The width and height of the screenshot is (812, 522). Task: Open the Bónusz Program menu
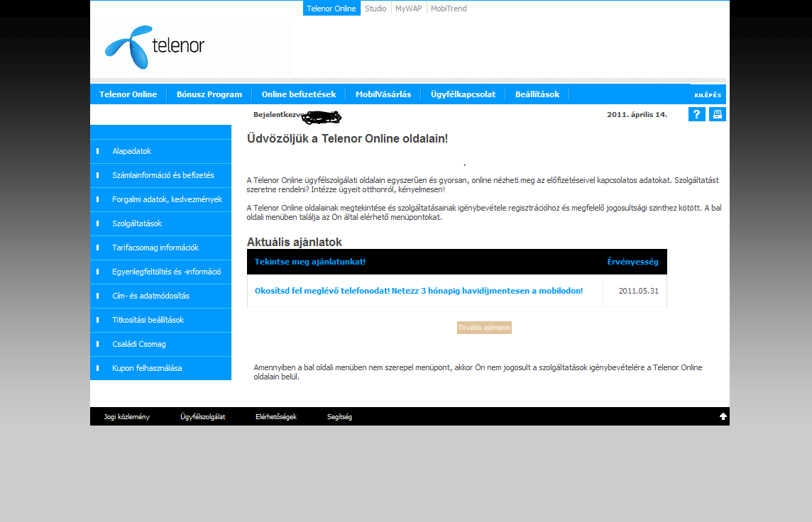point(209,94)
